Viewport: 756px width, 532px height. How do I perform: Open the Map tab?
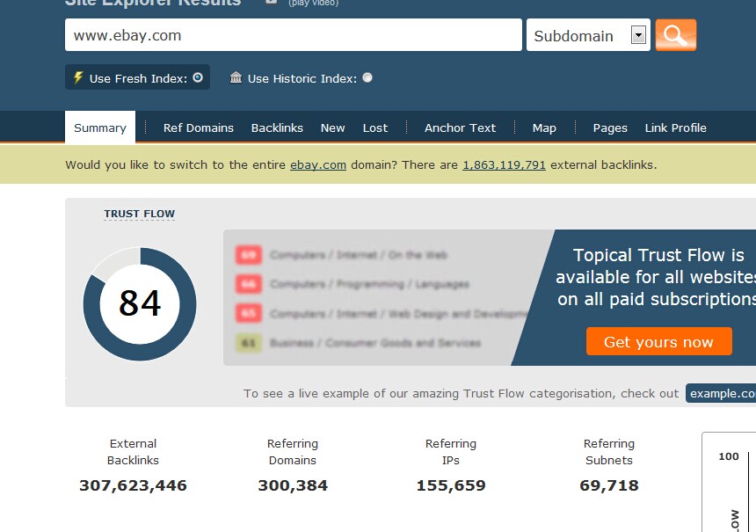coord(544,128)
